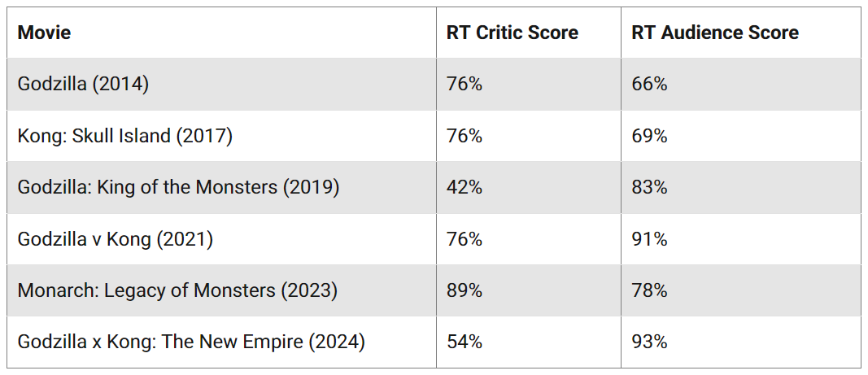Select the 69% audience score cell

coord(649,136)
